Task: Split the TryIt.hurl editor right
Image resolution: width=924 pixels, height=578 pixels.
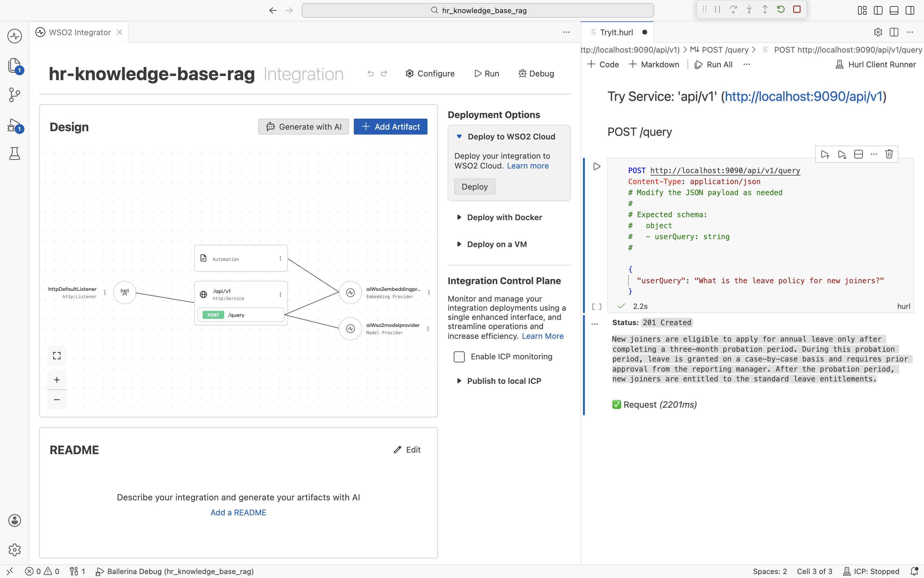Action: coord(894,32)
